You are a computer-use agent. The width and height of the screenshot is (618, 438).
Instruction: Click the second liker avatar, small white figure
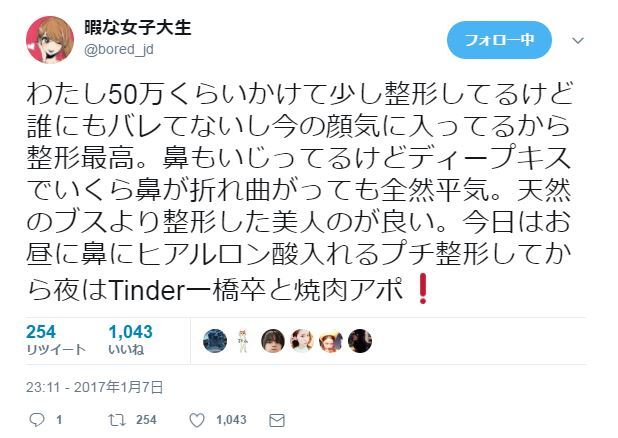coord(244,341)
